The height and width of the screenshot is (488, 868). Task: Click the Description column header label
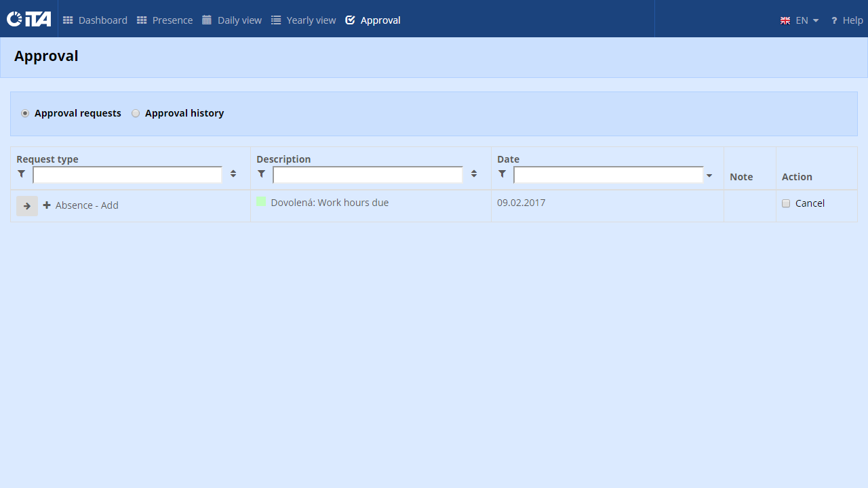coord(283,159)
